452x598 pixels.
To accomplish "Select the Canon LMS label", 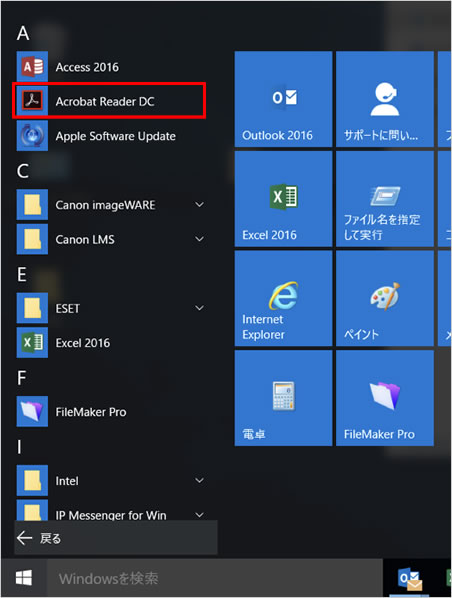I will [85, 240].
